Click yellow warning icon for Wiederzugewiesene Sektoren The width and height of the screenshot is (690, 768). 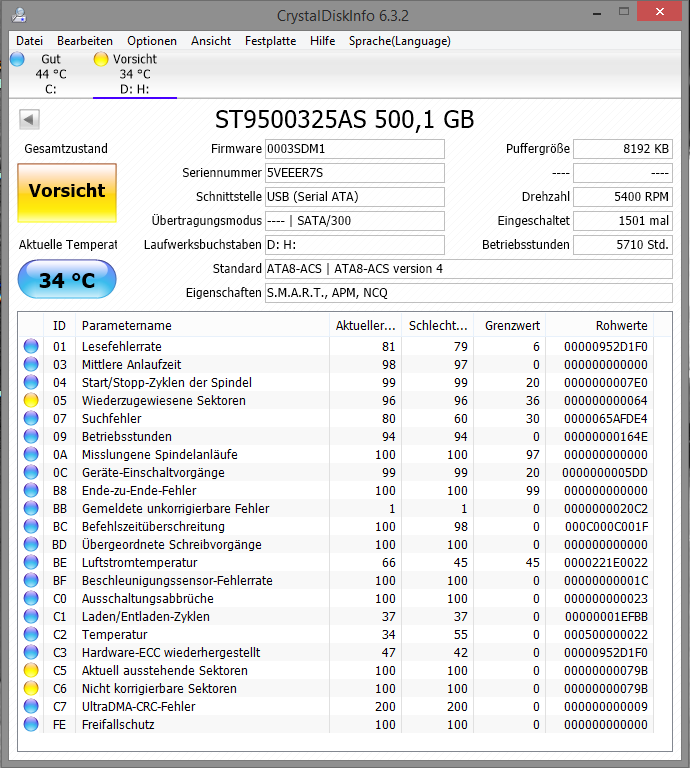click(x=31, y=401)
